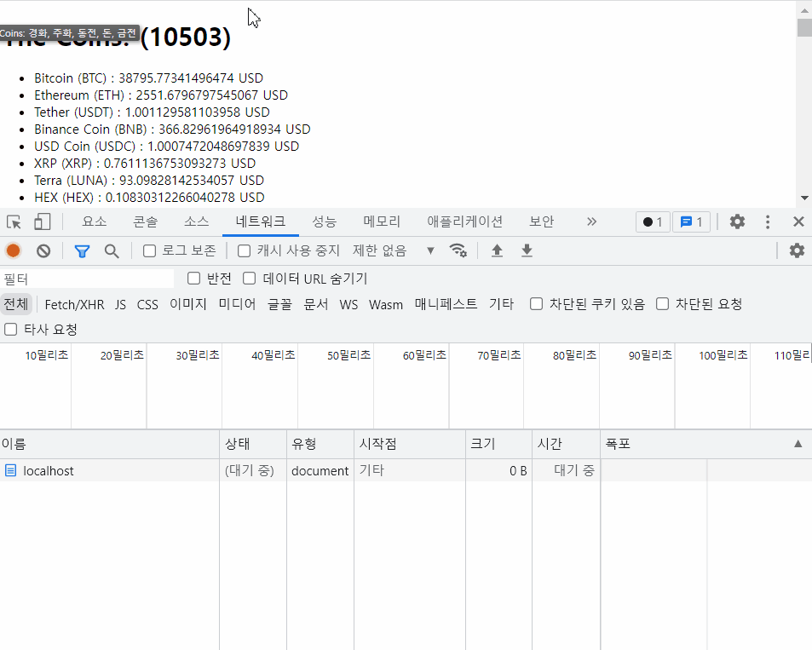The width and height of the screenshot is (812, 650).
Task: Switch to the 애플리케이션 tab
Action: tap(464, 221)
